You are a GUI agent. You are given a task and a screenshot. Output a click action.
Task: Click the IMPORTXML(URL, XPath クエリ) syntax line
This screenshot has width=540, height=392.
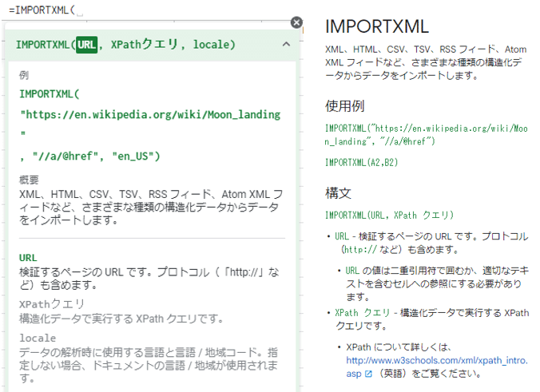coord(389,216)
